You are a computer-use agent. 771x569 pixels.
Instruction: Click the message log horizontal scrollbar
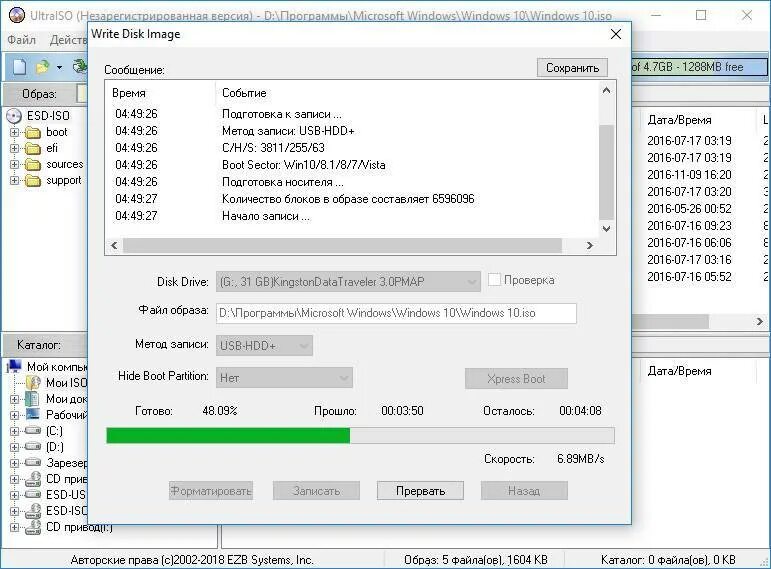coord(342,245)
